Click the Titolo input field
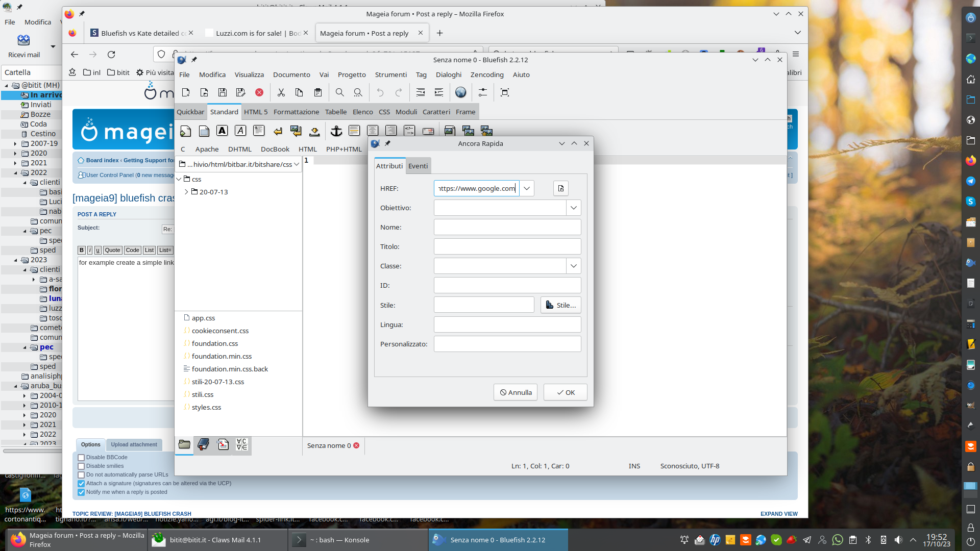 click(507, 246)
